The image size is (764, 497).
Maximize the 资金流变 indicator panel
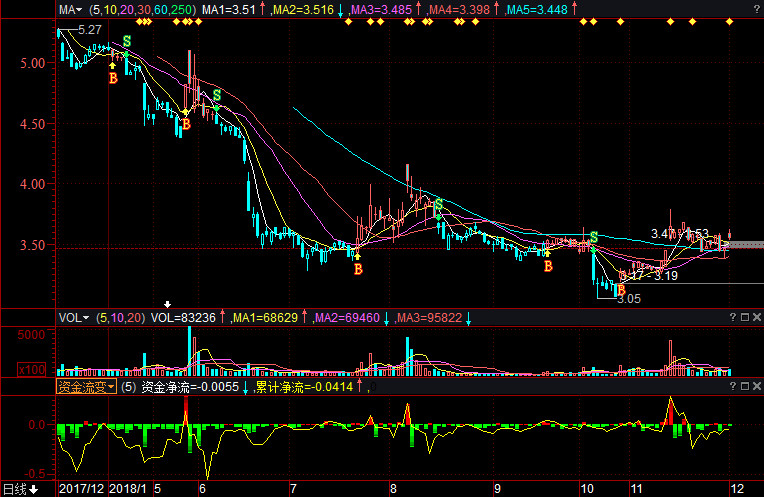pos(743,385)
